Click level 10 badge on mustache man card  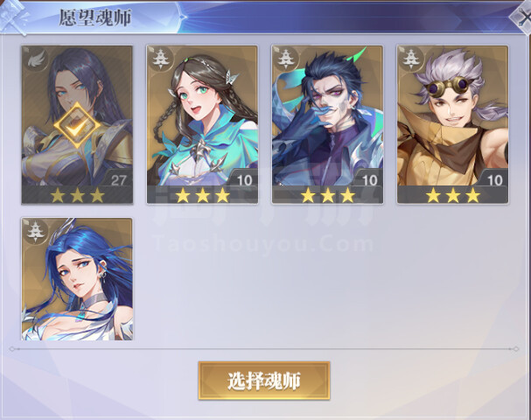pyautogui.click(x=369, y=180)
